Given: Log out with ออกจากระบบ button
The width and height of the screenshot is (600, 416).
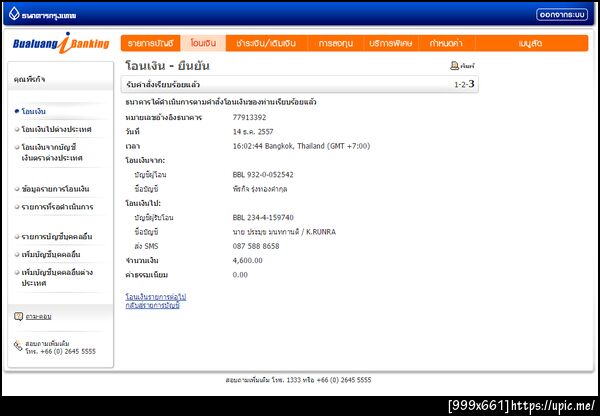Looking at the screenshot, I should coord(562,15).
